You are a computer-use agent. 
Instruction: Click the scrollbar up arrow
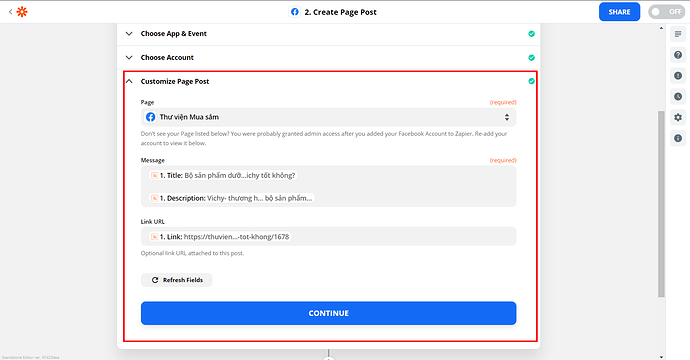click(661, 28)
